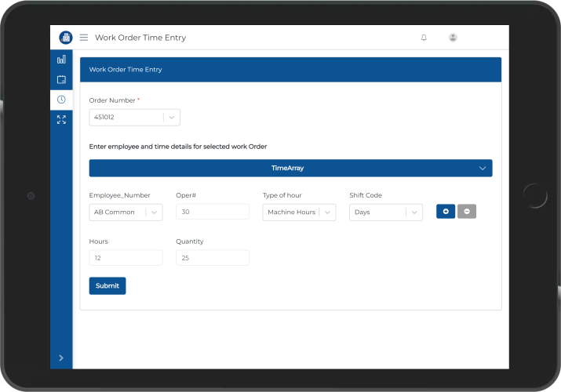Open user profile avatar

click(453, 37)
